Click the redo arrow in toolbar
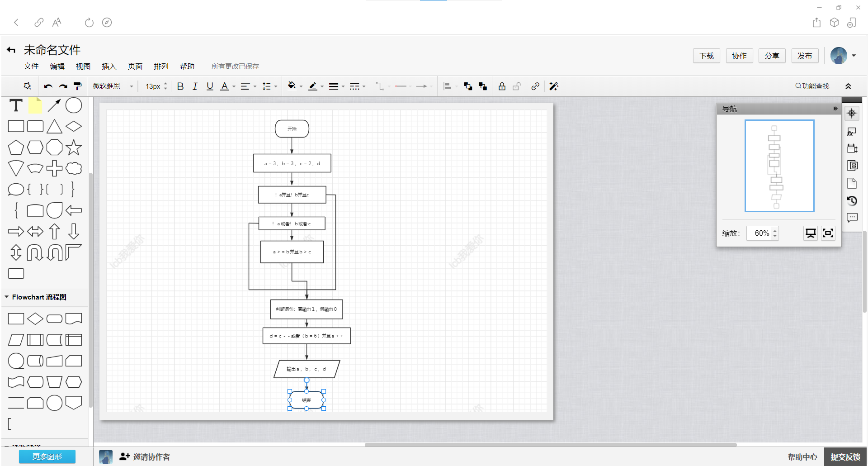Image resolution: width=868 pixels, height=466 pixels. 63,86
